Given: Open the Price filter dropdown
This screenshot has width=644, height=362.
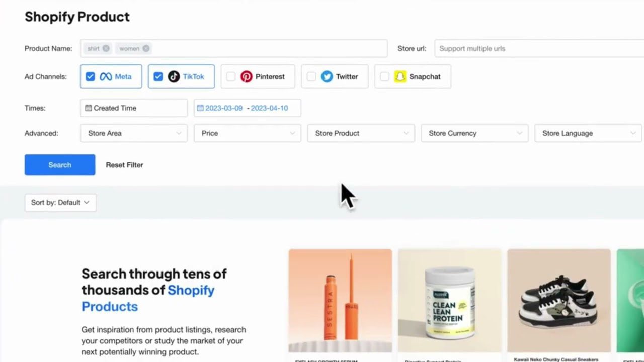Looking at the screenshot, I should coord(248,133).
